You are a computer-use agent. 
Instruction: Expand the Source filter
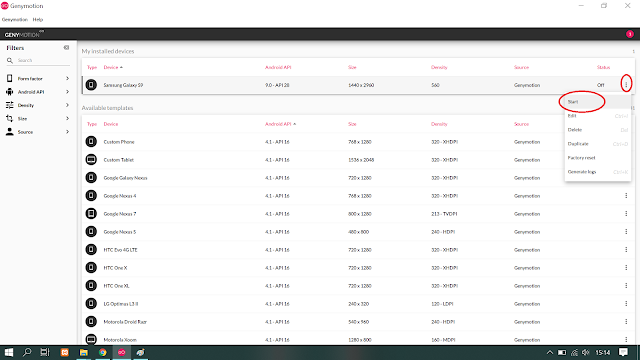point(38,132)
